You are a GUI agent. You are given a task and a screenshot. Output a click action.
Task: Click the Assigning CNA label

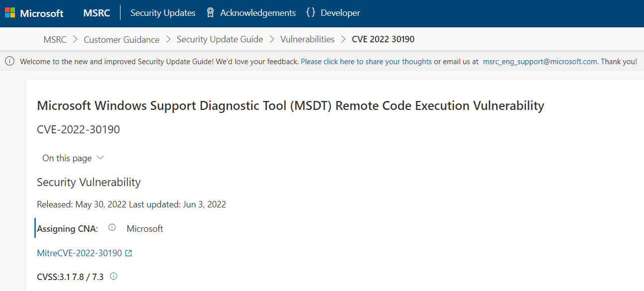[x=67, y=229]
